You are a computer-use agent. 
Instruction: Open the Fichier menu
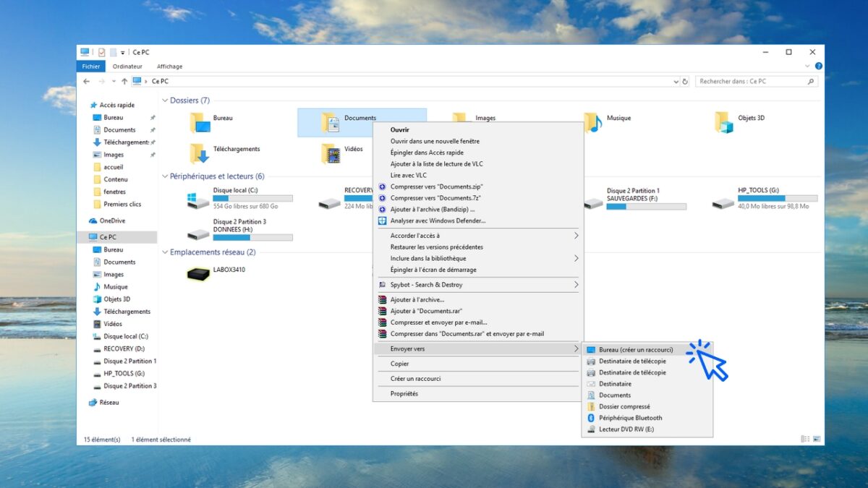91,66
